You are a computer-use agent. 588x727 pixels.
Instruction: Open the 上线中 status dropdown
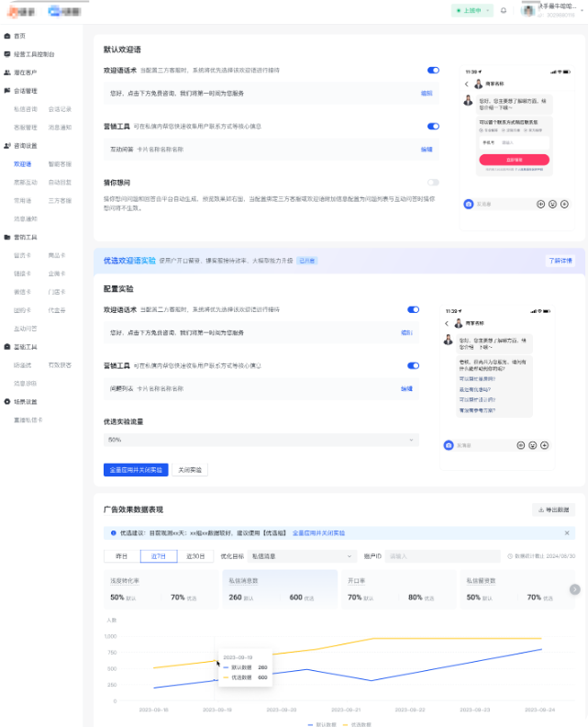coord(472,10)
